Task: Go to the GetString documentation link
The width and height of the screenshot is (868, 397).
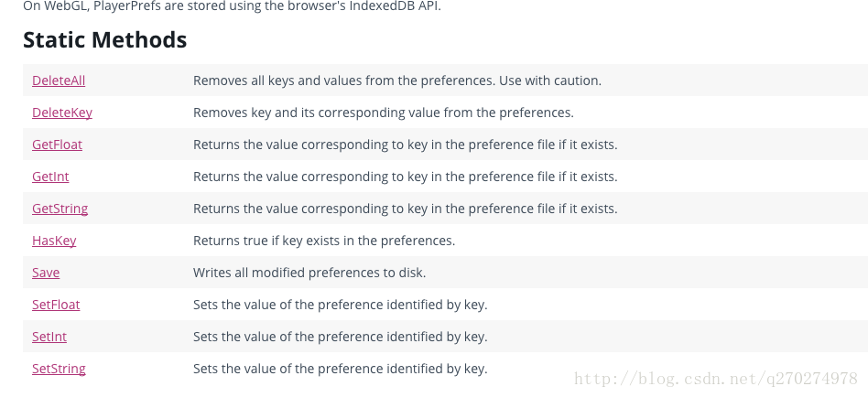Action: tap(60, 209)
